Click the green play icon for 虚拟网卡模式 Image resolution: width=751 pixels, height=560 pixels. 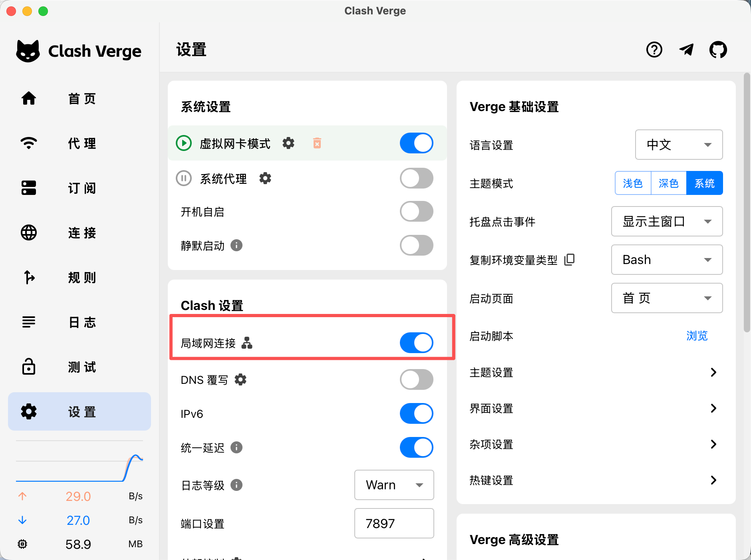(x=184, y=143)
